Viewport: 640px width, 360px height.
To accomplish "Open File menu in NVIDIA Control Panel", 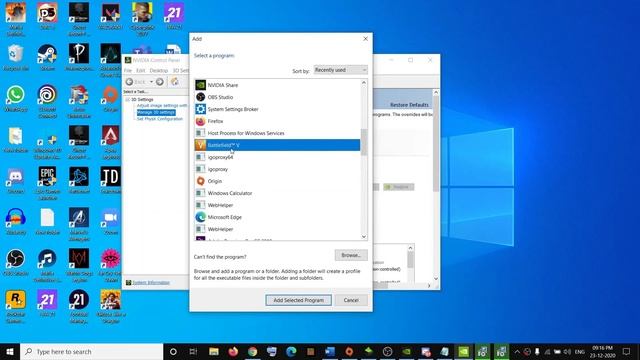I will click(x=128, y=71).
